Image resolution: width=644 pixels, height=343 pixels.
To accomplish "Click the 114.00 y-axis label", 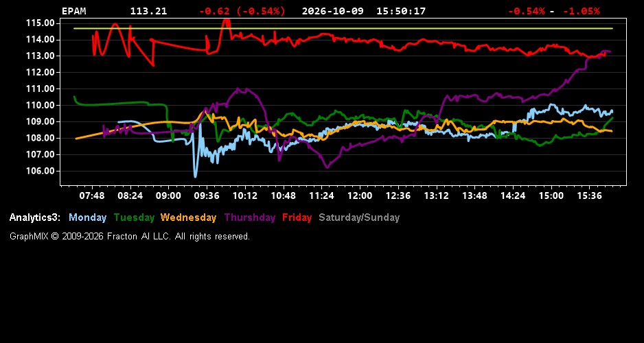I will (41, 39).
